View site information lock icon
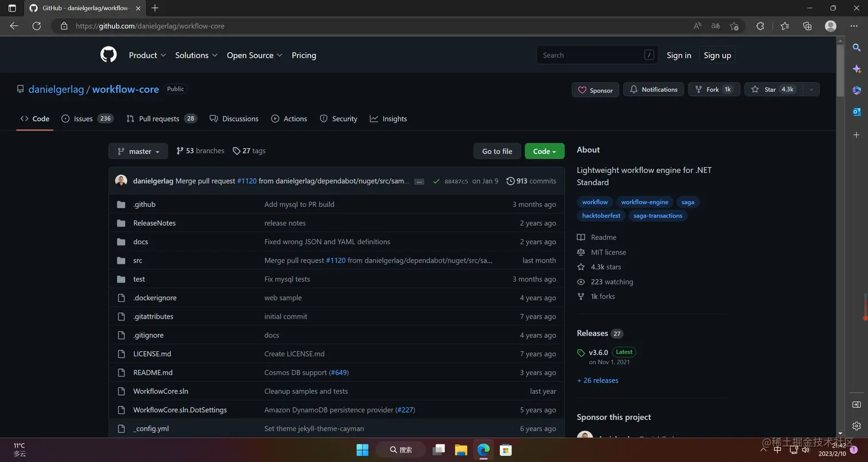 [64, 26]
